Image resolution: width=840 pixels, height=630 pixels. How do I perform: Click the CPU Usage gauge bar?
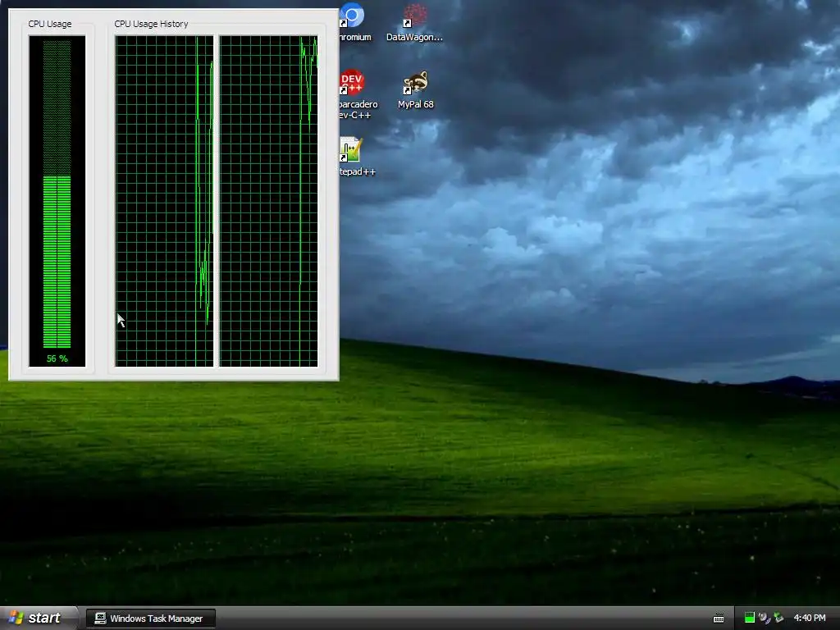pyautogui.click(x=57, y=194)
